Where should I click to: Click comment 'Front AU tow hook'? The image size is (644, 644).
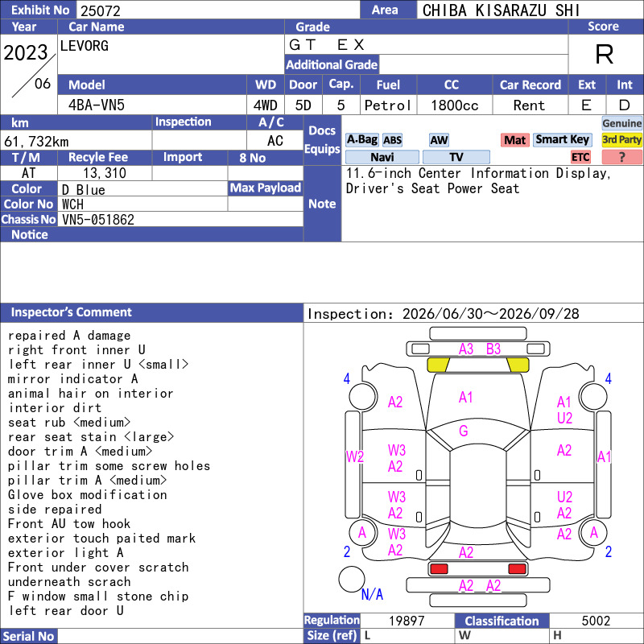[x=69, y=524]
